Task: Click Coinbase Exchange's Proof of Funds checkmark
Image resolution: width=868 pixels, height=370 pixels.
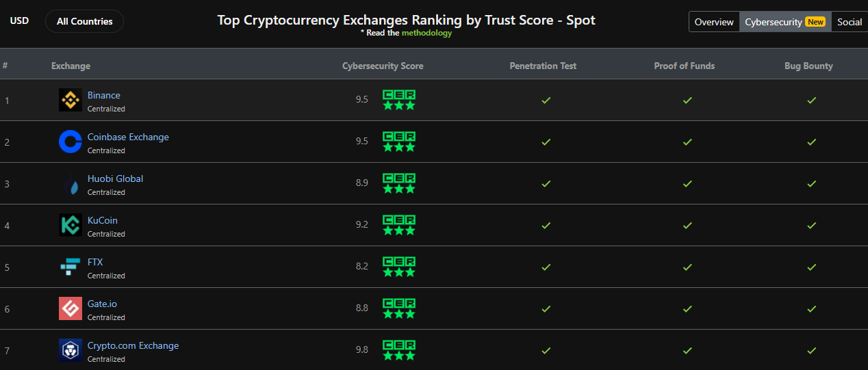Action: [x=687, y=142]
